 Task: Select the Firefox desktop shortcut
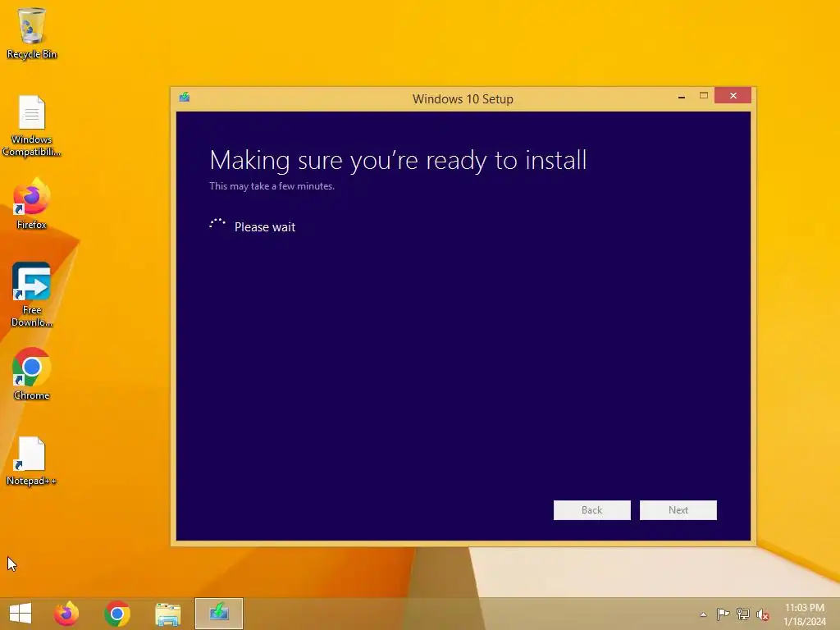point(32,204)
